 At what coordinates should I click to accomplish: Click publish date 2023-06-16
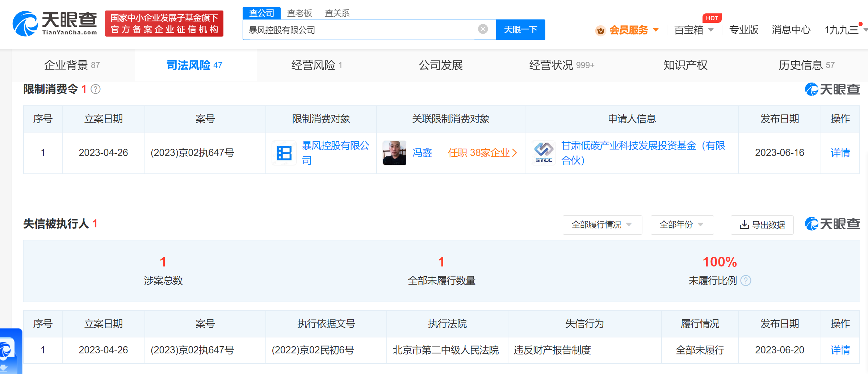coord(779,153)
